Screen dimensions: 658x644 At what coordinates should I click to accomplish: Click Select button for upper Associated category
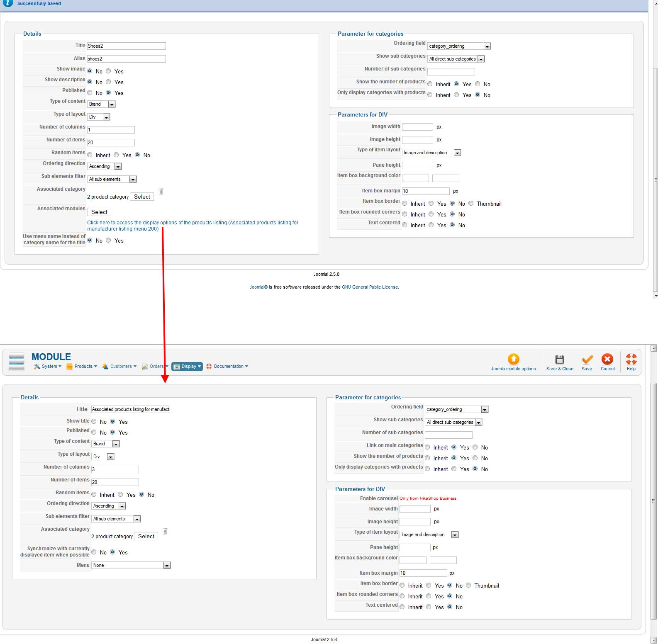coord(142,197)
